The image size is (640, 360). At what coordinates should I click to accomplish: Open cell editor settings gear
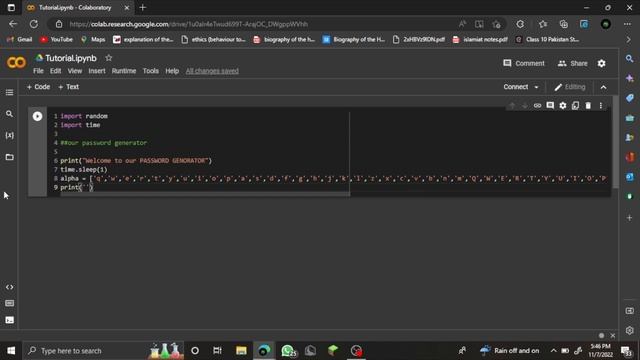[563, 106]
